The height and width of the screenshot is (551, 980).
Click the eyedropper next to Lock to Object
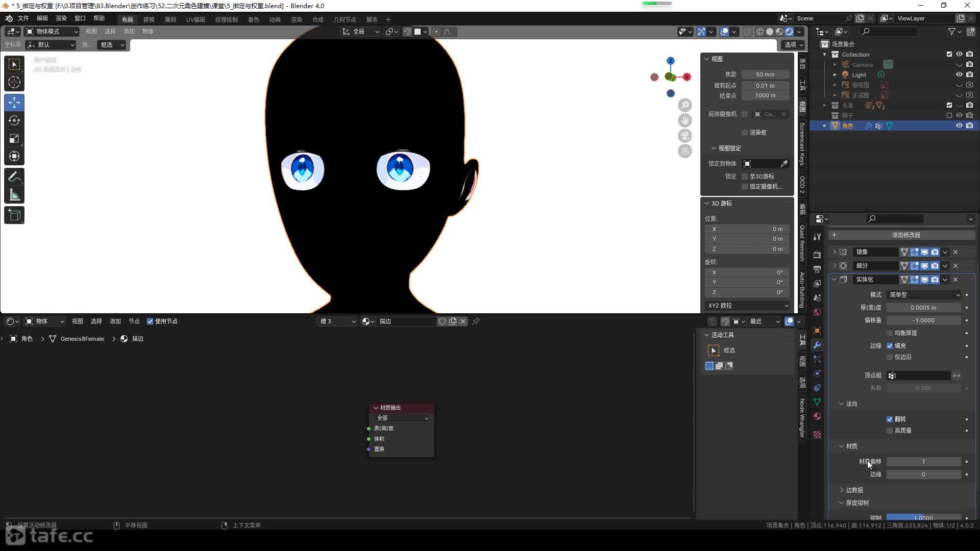coord(784,164)
